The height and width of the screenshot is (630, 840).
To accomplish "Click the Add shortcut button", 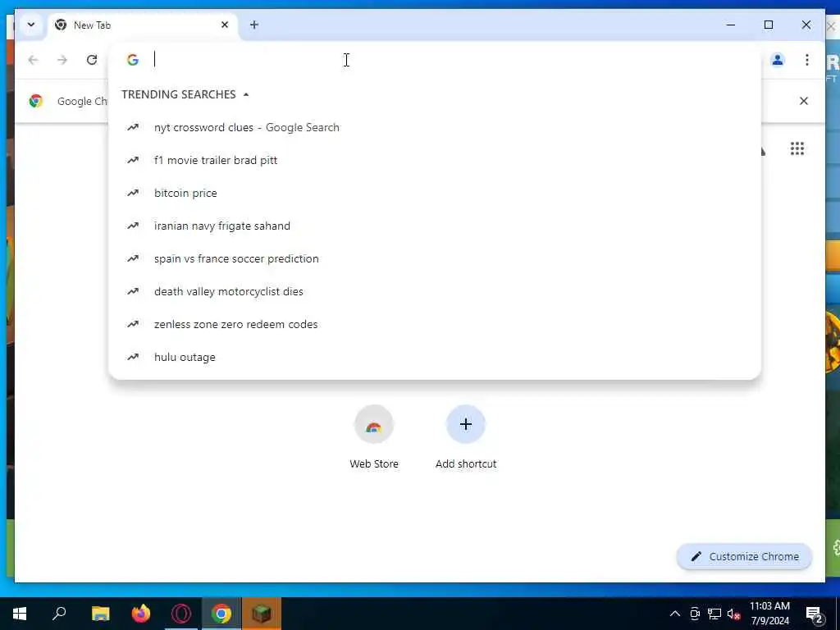I will pos(466,438).
